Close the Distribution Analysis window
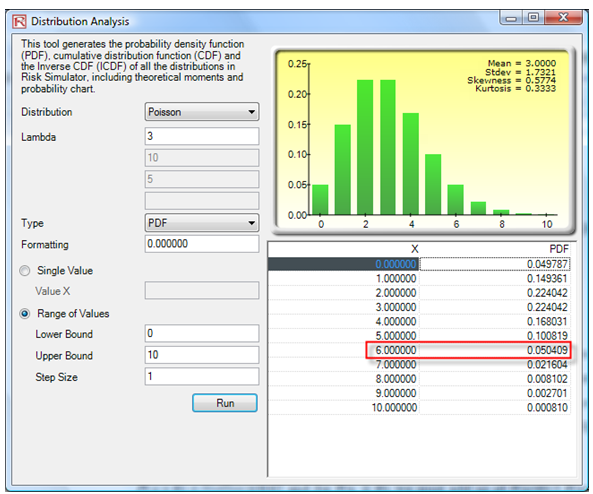 563,18
